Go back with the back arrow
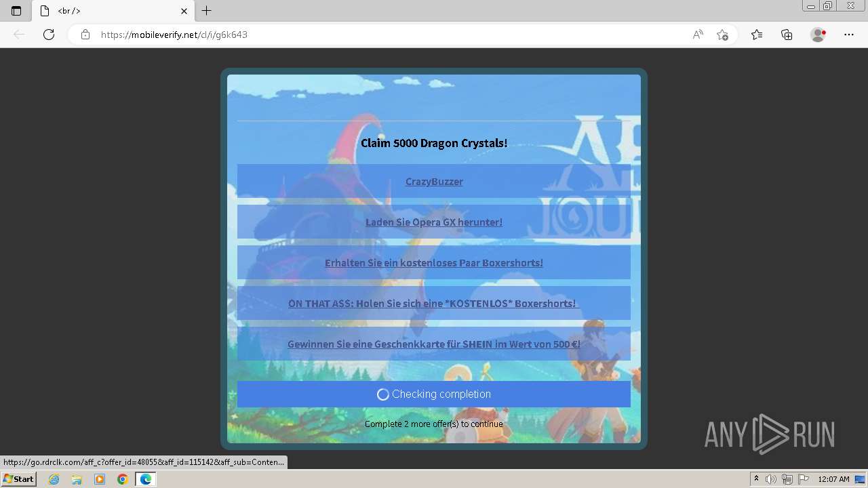The height and width of the screenshot is (488, 868). [x=19, y=35]
